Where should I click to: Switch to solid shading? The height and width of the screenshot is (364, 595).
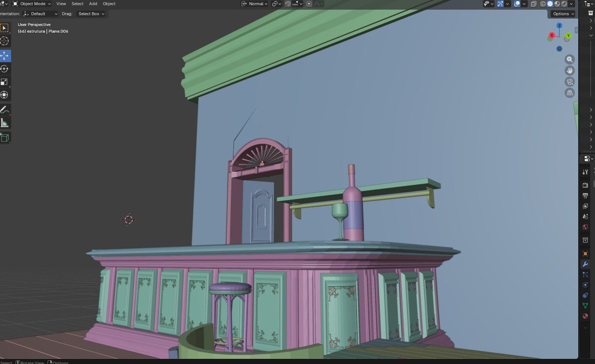point(550,3)
